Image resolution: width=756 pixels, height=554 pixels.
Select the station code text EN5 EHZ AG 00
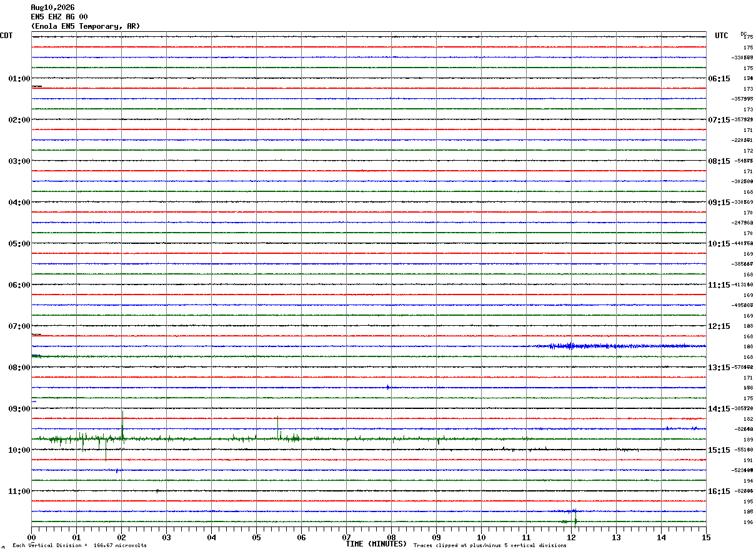(x=59, y=17)
